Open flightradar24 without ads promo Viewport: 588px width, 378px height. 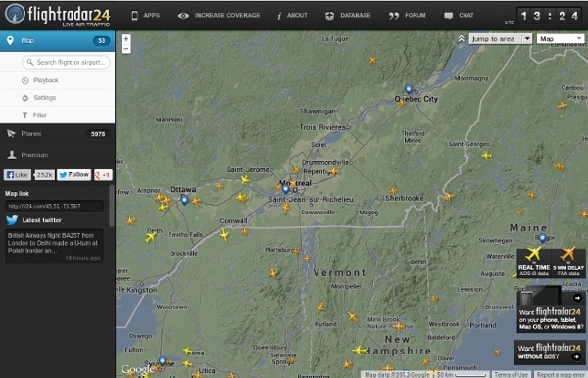(x=550, y=353)
